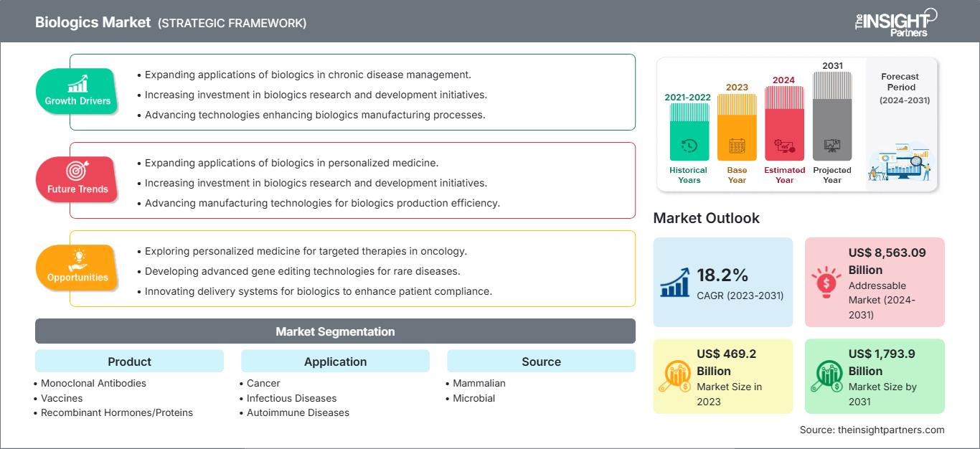The height and width of the screenshot is (449, 980).
Task: Click the Future Trends target icon
Action: [77, 171]
